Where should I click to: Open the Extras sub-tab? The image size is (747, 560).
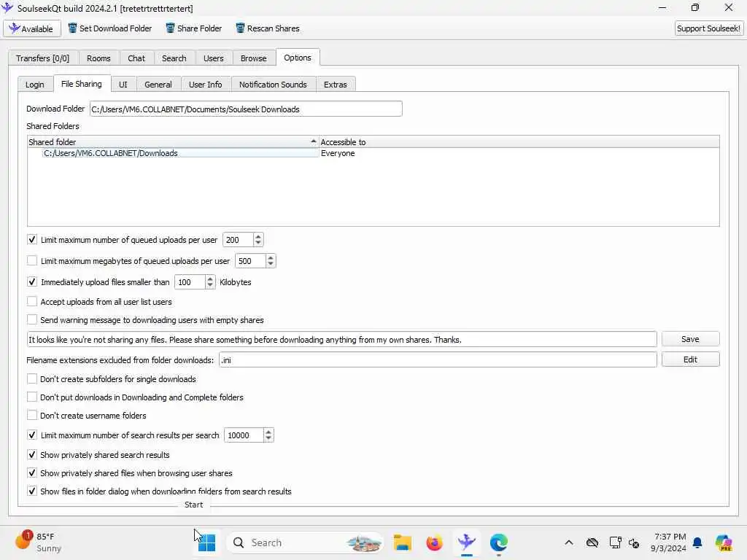pyautogui.click(x=336, y=85)
